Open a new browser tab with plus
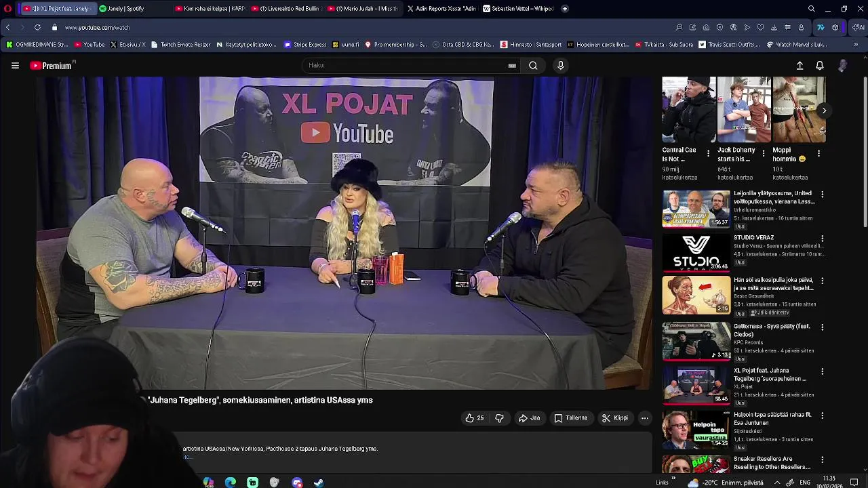Screen dimensions: 868x488 coord(564,9)
